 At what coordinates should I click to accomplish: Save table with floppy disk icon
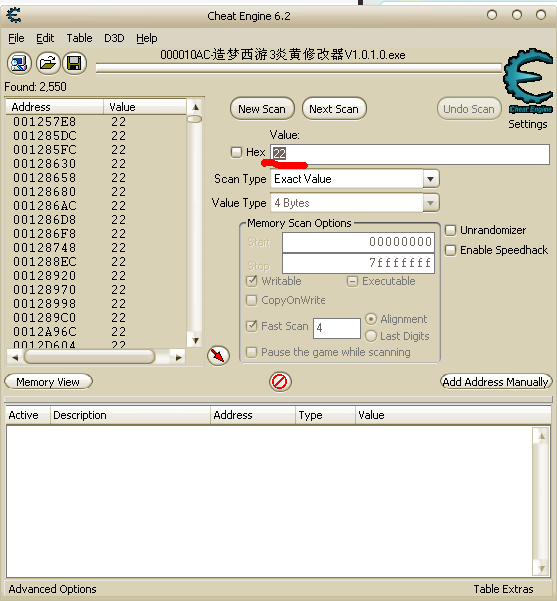coord(74,63)
